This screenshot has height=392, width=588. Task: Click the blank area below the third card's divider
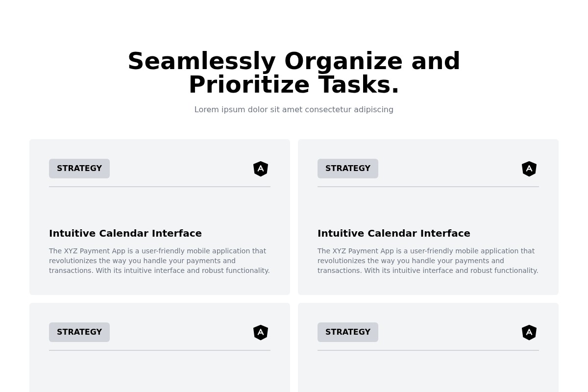click(160, 372)
